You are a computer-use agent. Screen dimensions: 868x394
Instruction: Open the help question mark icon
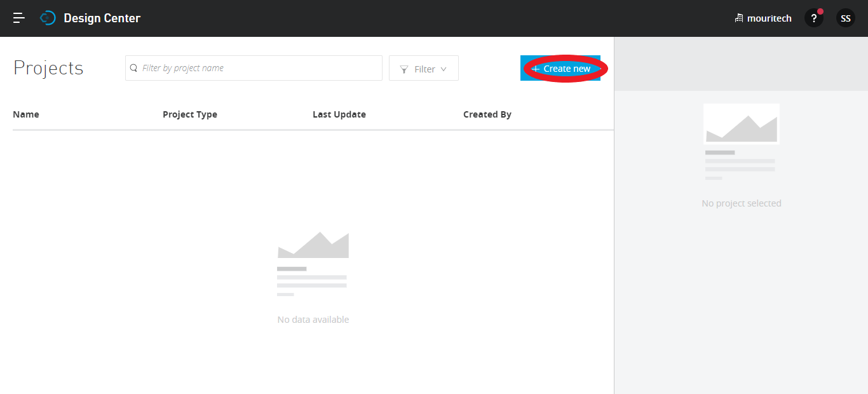(813, 18)
